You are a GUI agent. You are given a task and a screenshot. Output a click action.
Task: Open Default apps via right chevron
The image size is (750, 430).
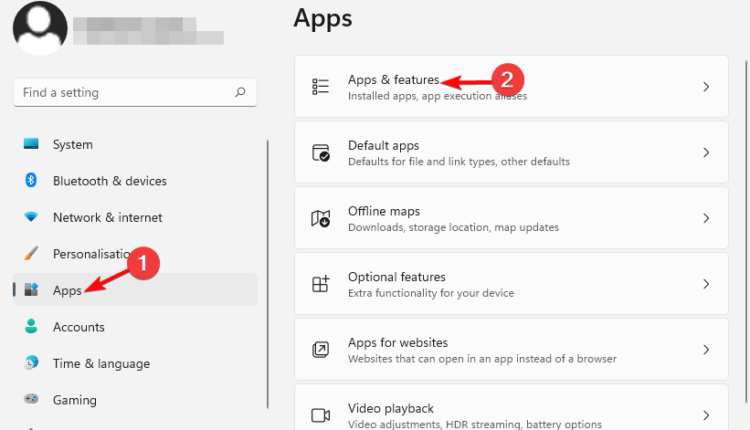point(706,153)
